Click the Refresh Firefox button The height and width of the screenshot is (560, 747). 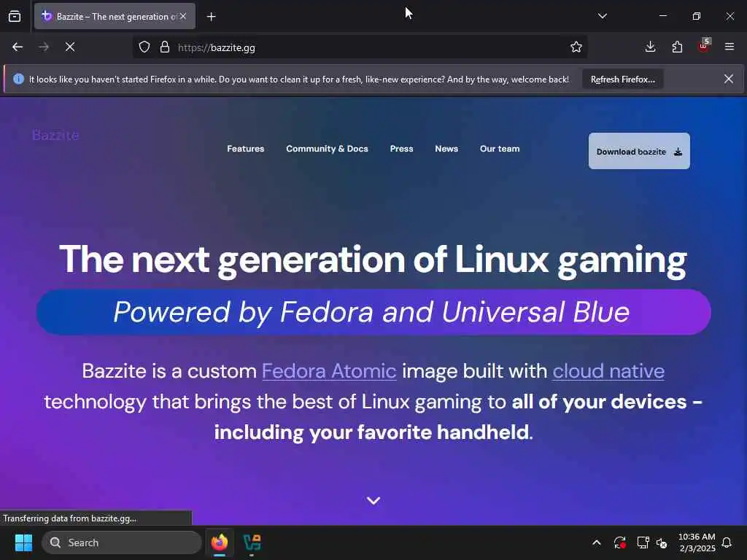click(623, 79)
